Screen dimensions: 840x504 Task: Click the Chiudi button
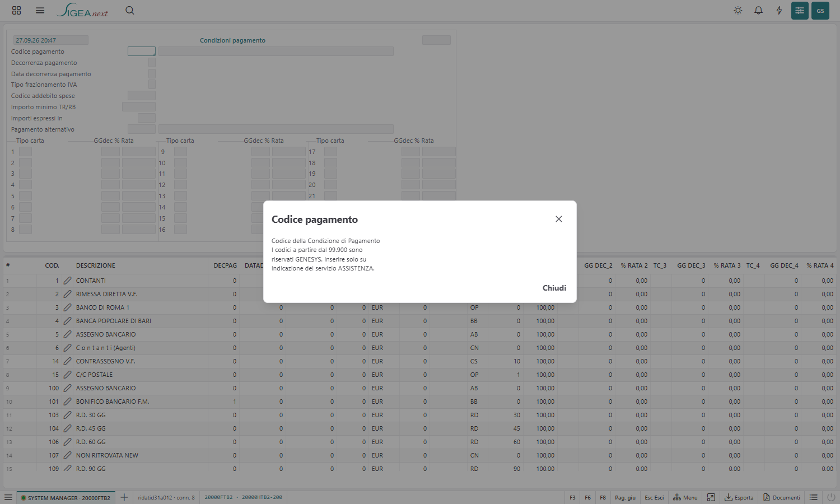click(x=554, y=288)
